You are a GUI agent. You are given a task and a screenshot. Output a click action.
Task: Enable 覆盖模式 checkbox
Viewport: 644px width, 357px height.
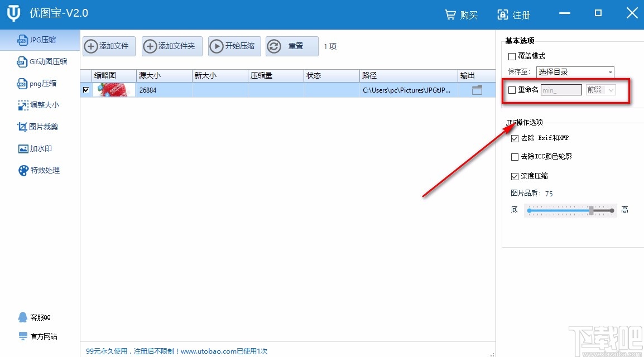click(x=511, y=56)
